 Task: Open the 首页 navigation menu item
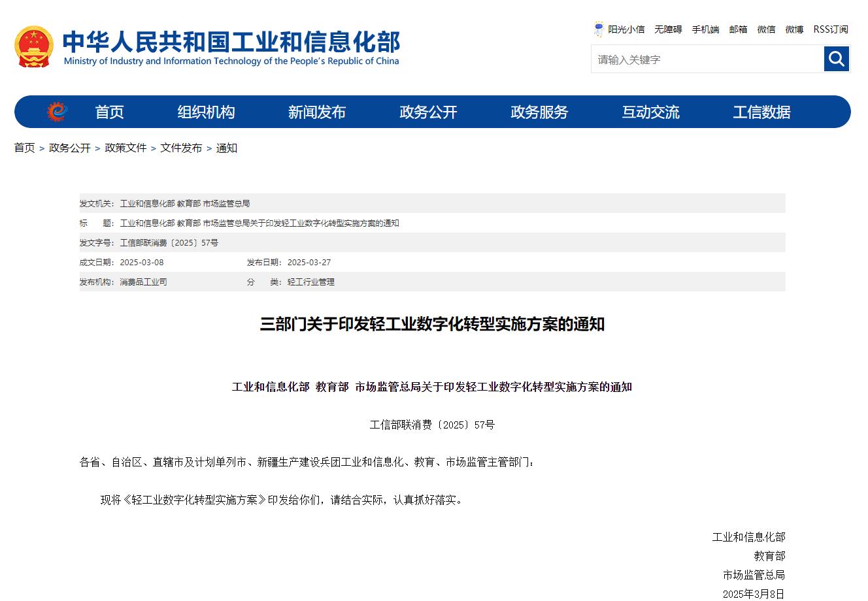[109, 112]
